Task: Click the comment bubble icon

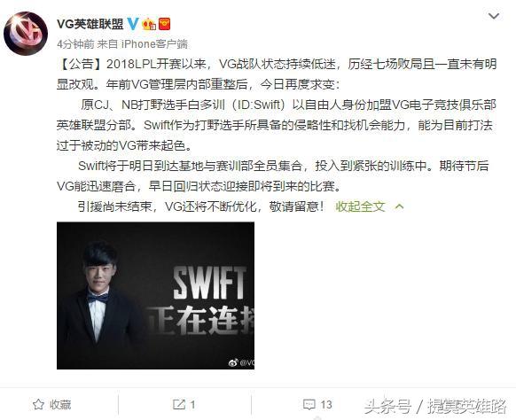Action: tap(309, 405)
